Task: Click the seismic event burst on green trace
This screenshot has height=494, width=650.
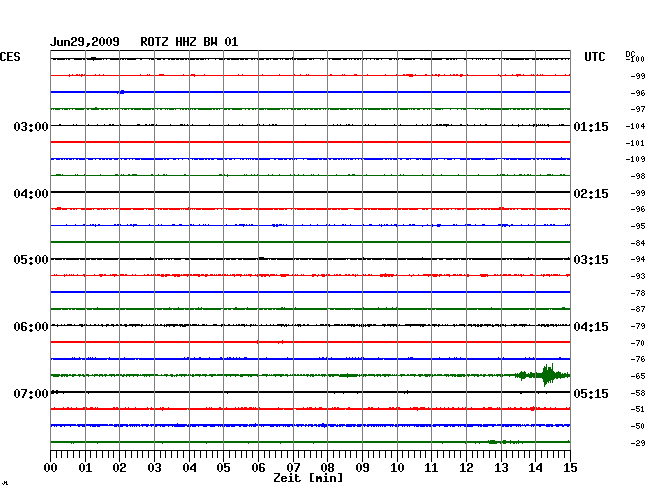Action: pyautogui.click(x=543, y=375)
